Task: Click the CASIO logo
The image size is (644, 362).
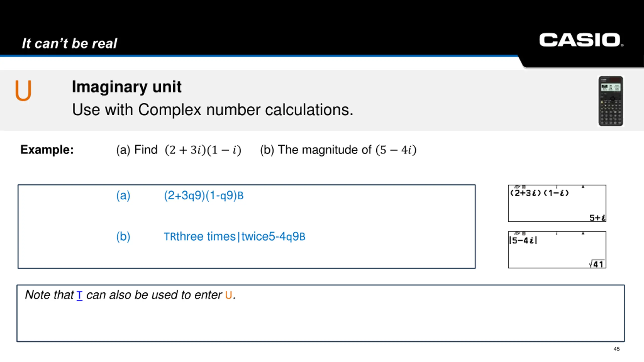Action: coord(581,40)
